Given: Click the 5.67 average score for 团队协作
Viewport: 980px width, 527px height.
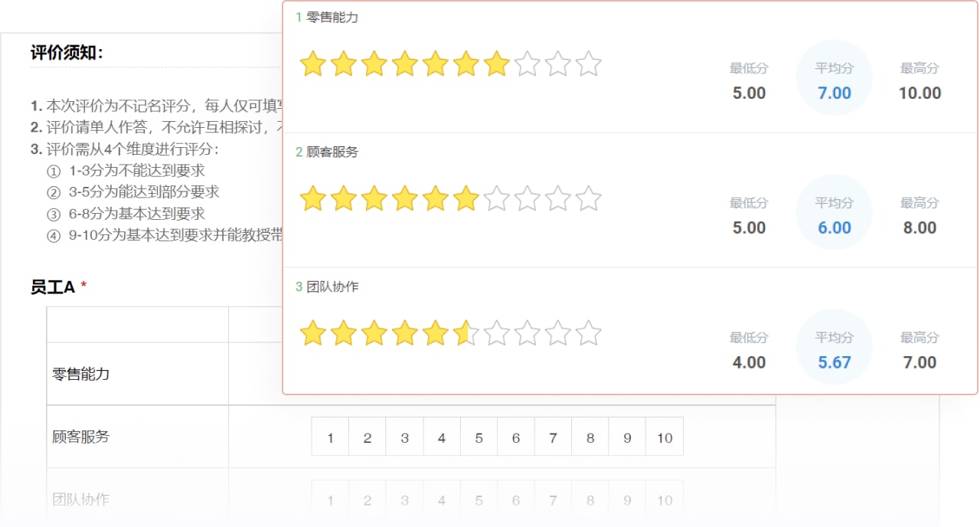Looking at the screenshot, I should 835,362.
